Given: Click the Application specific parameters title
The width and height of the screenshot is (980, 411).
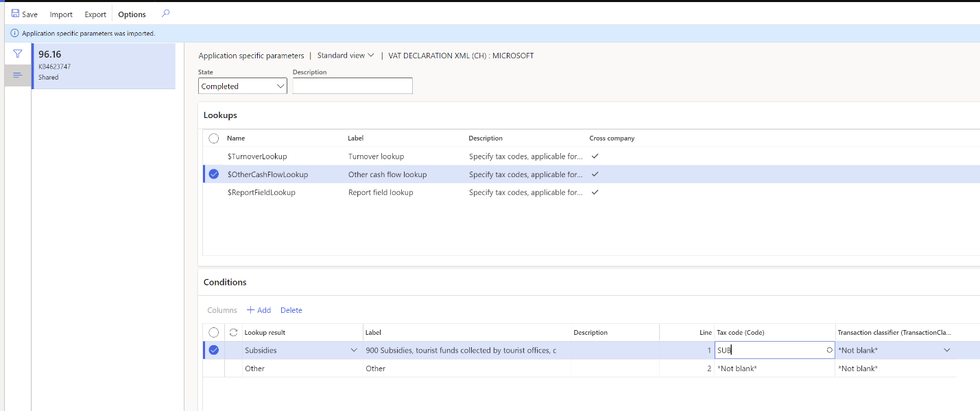Looking at the screenshot, I should pos(251,56).
